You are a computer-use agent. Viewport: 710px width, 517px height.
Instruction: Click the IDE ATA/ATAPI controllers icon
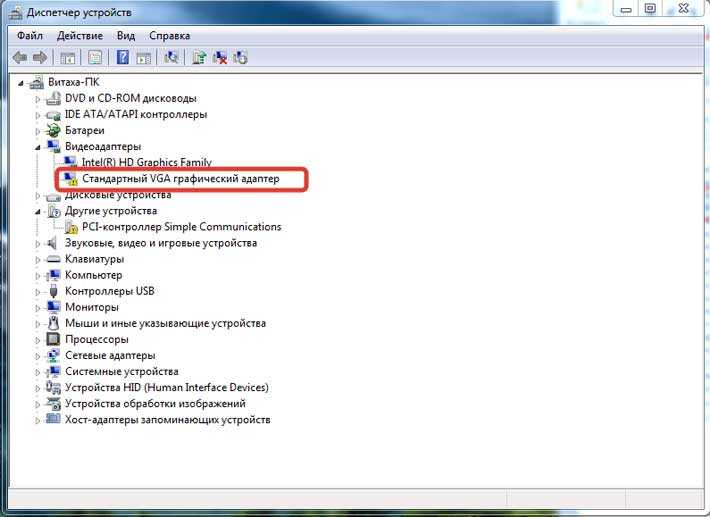[53, 115]
